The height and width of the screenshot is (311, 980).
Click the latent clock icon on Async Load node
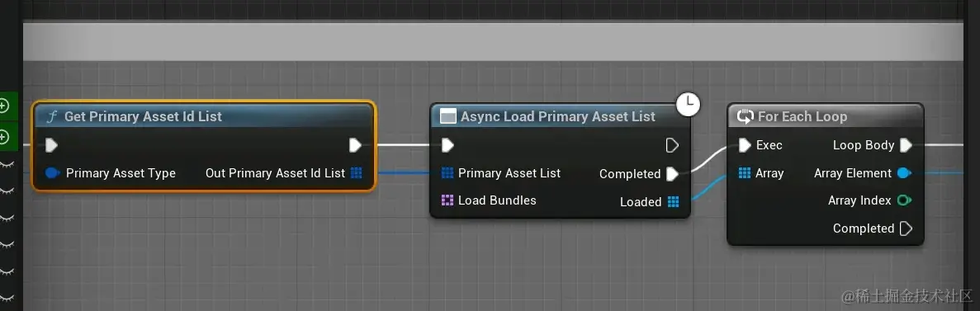click(688, 104)
